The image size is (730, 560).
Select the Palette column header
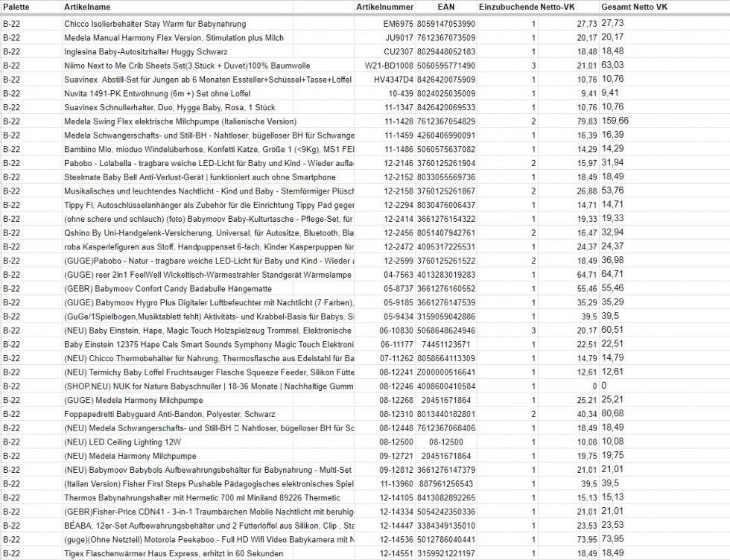pos(16,7)
